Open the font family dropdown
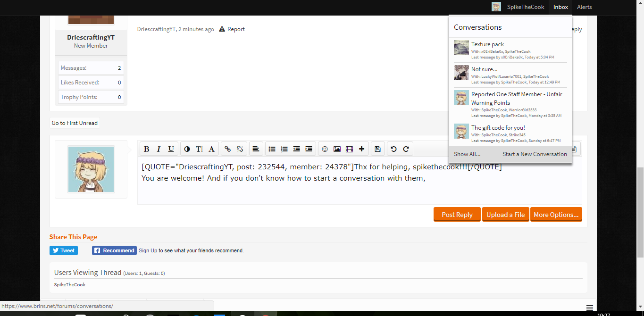The width and height of the screenshot is (644, 316). click(x=211, y=149)
